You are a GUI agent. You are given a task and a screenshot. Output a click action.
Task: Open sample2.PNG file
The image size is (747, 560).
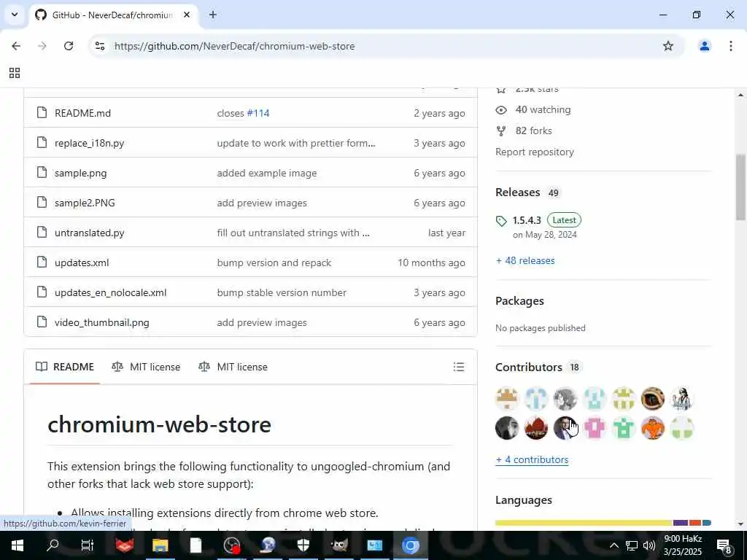pos(85,203)
